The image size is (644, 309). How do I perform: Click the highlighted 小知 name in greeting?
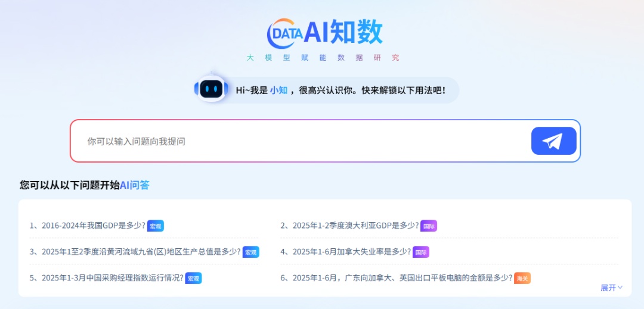coord(278,90)
